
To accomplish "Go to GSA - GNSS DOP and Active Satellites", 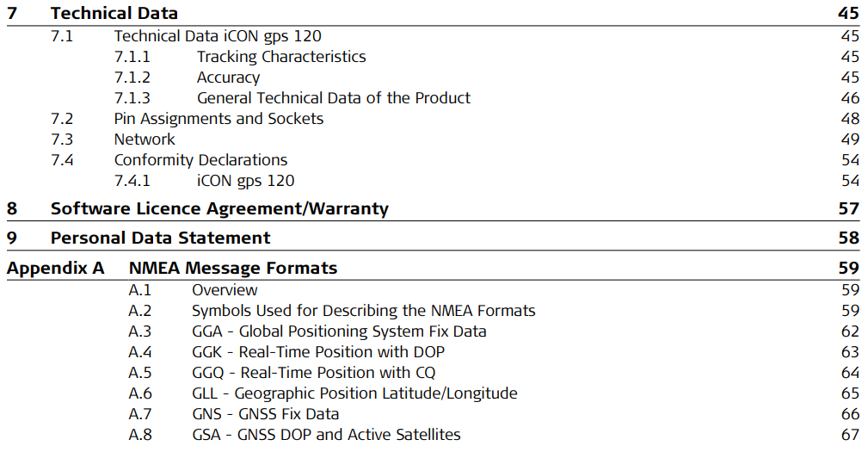I will click(326, 435).
